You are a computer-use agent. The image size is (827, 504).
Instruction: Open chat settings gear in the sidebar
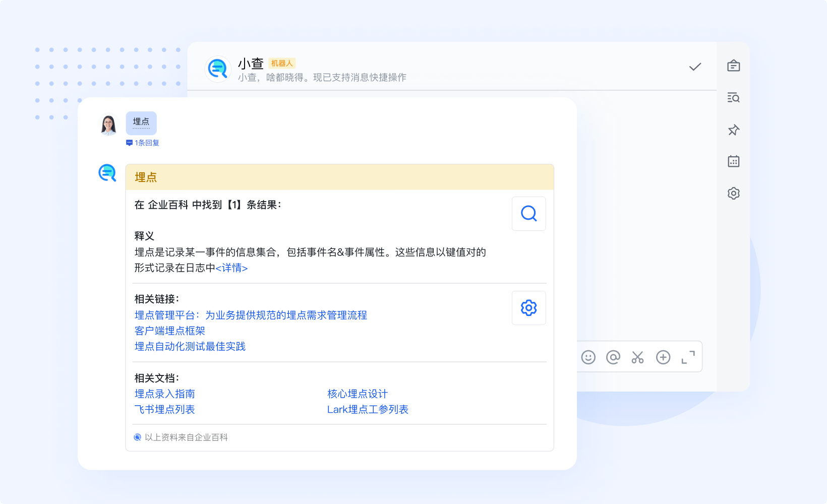[733, 193]
